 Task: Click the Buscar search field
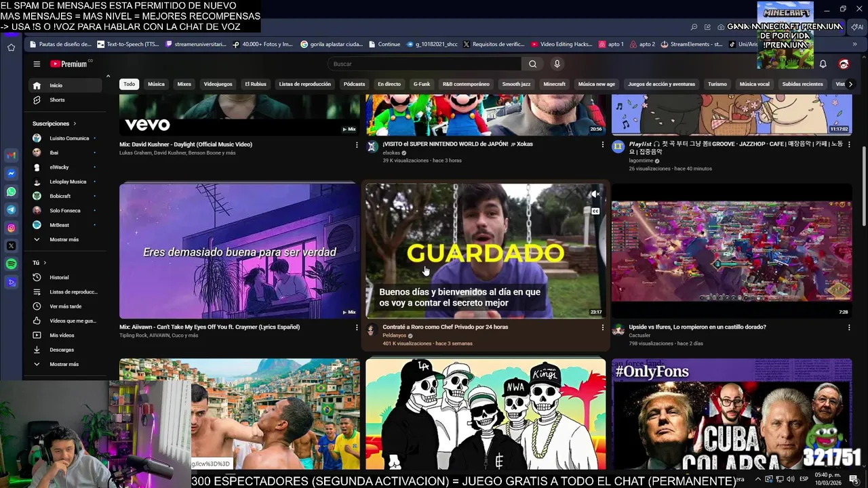(424, 64)
